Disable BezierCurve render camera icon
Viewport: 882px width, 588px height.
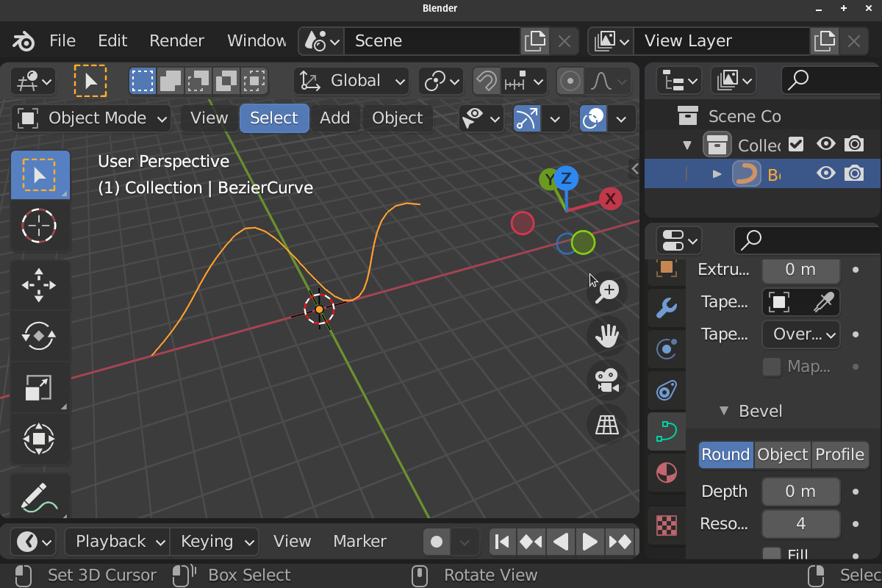pyautogui.click(x=854, y=173)
